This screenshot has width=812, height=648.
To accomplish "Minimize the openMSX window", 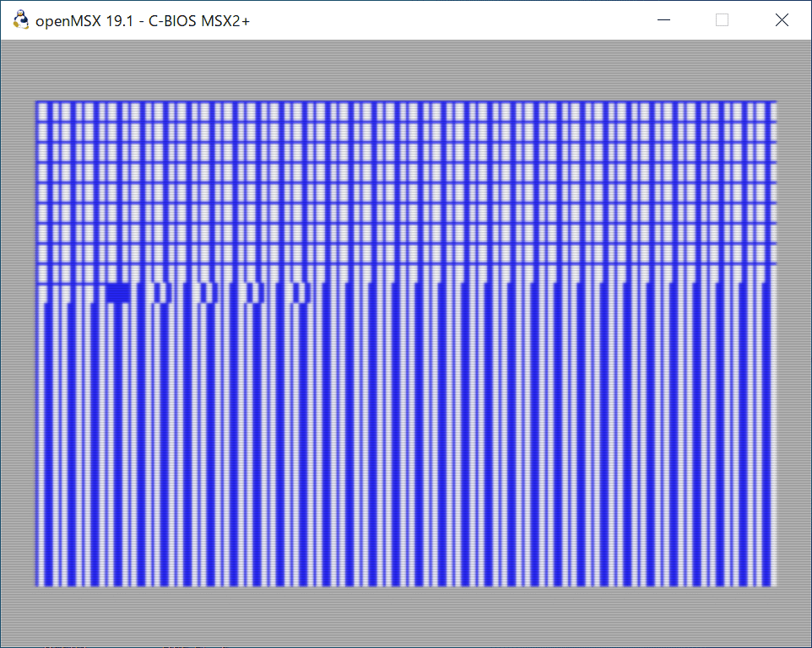I will (x=663, y=19).
